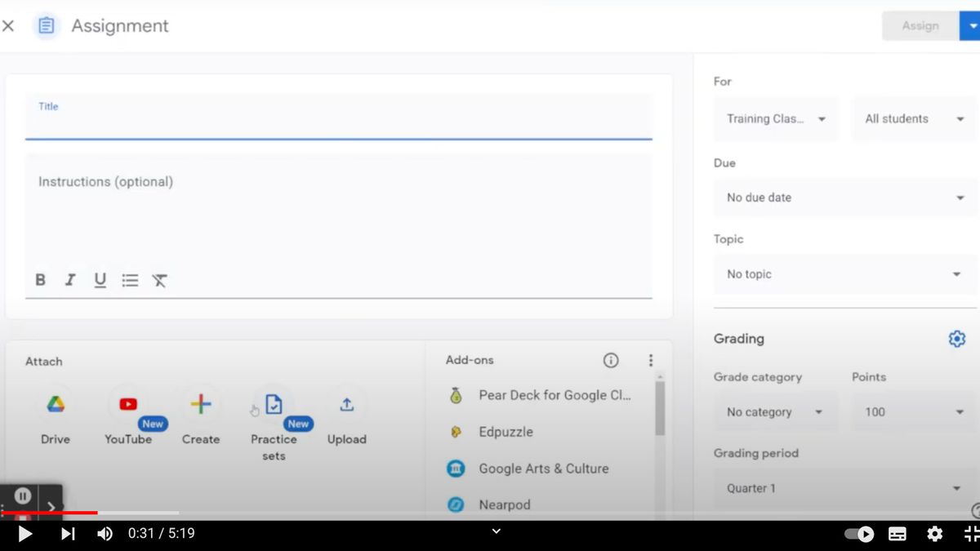Create a new attachment with the plus icon

pyautogui.click(x=200, y=403)
